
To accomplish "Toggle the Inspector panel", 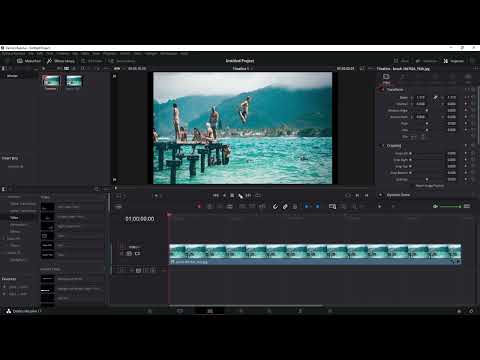I will (x=454, y=61).
